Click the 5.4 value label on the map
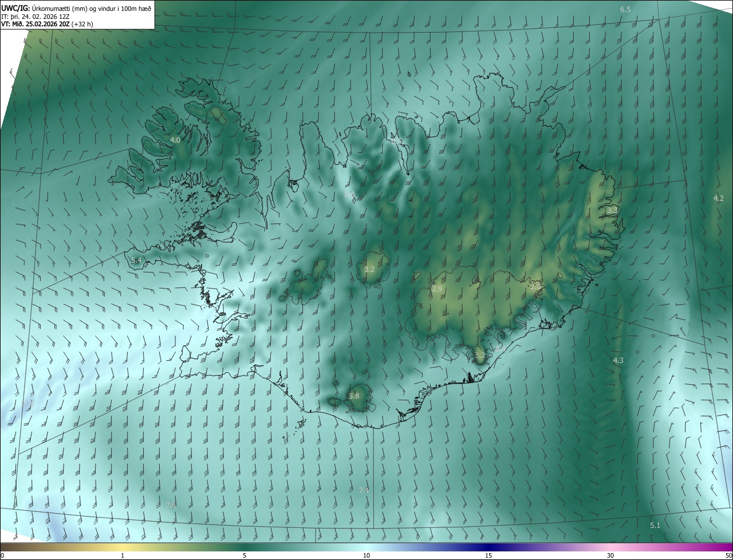733x560 pixels. coord(136,261)
